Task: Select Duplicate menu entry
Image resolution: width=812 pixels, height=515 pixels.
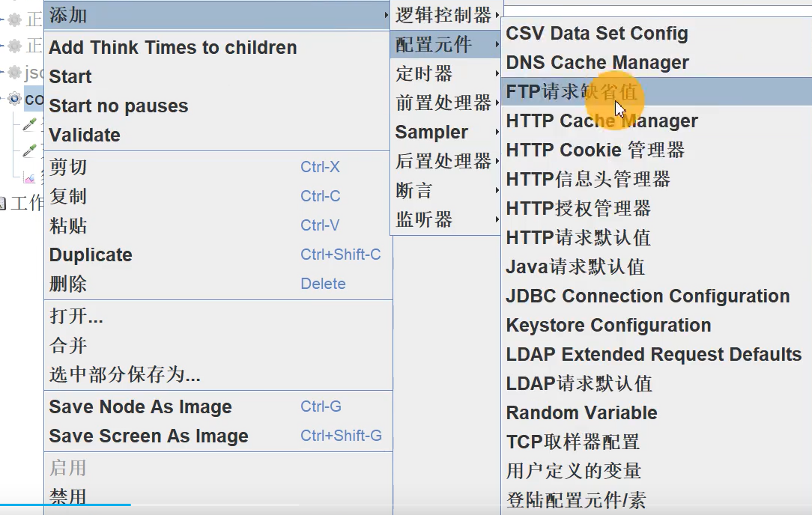Action: [90, 255]
